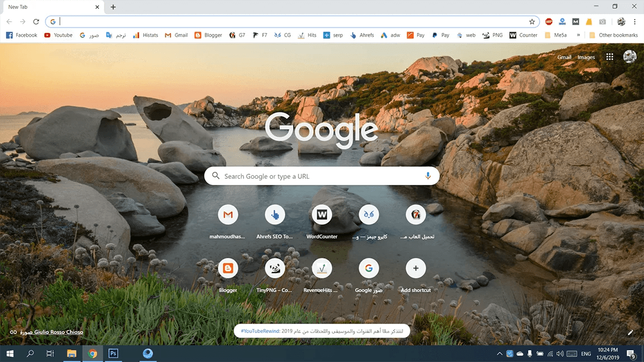The image size is (644, 362).
Task: Open the Ahrefs SEO To... shortcut
Action: point(275,222)
